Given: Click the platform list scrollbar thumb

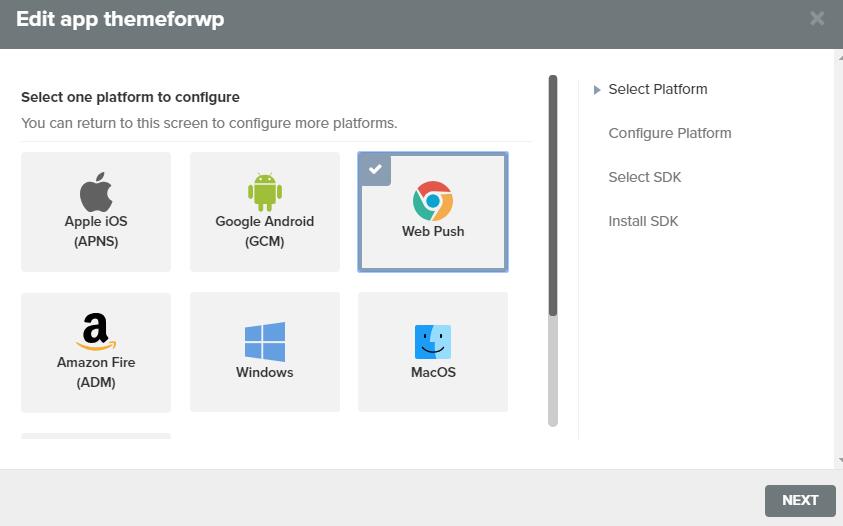Looking at the screenshot, I should (553, 195).
